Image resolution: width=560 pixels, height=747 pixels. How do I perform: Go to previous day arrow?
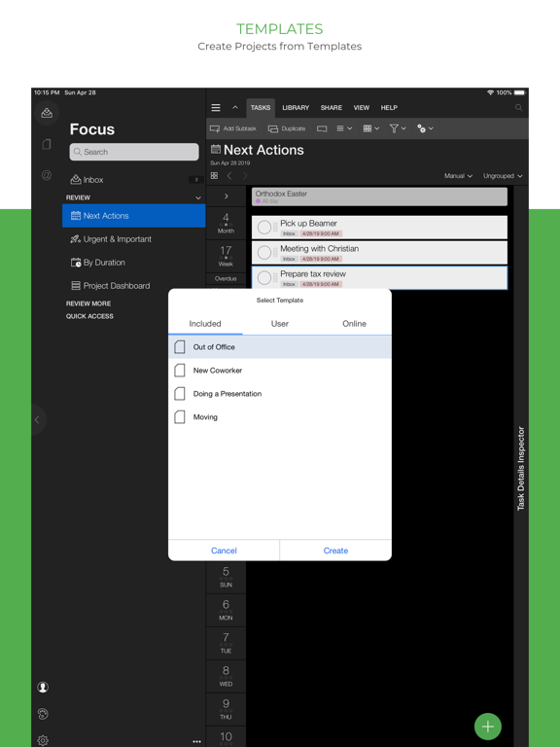tap(229, 176)
